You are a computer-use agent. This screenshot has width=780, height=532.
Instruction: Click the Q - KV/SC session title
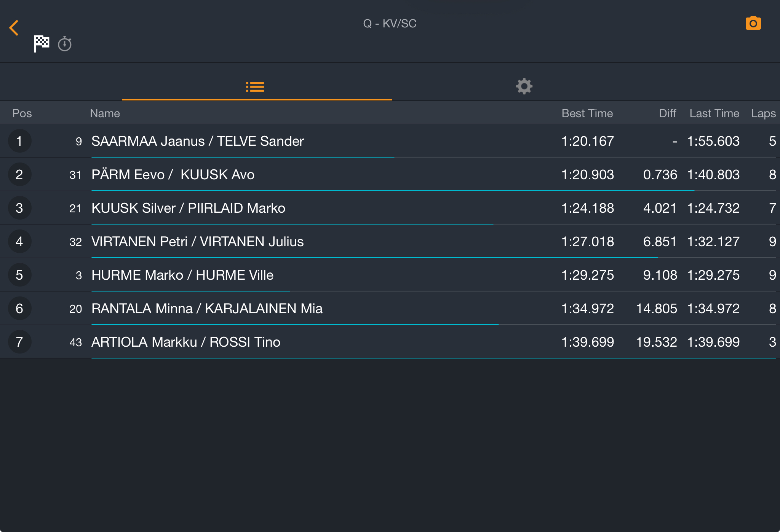click(390, 24)
